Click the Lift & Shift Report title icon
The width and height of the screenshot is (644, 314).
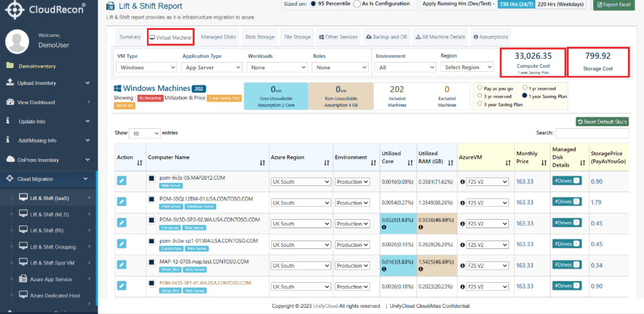point(111,6)
